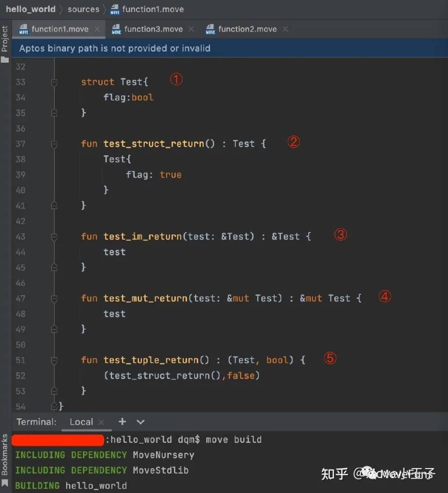Close the function3.move editor tab
Viewport: 448px width, 493px height.
(191, 29)
